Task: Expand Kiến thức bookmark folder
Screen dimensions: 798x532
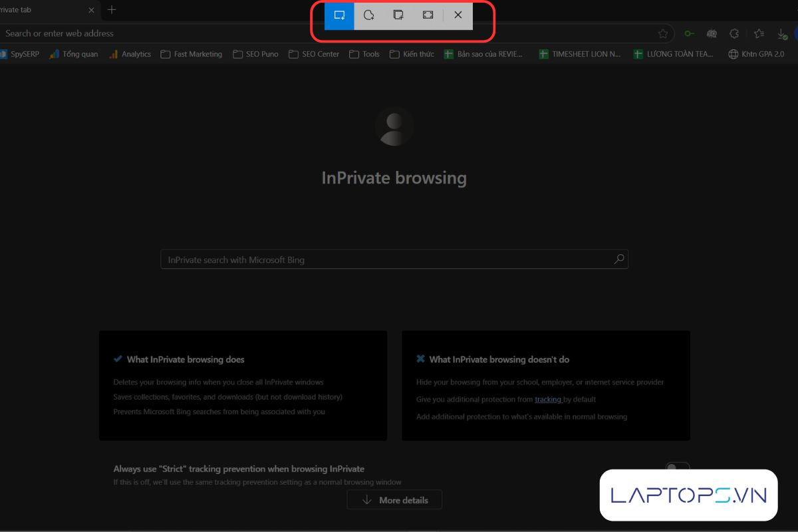Action: pyautogui.click(x=412, y=54)
